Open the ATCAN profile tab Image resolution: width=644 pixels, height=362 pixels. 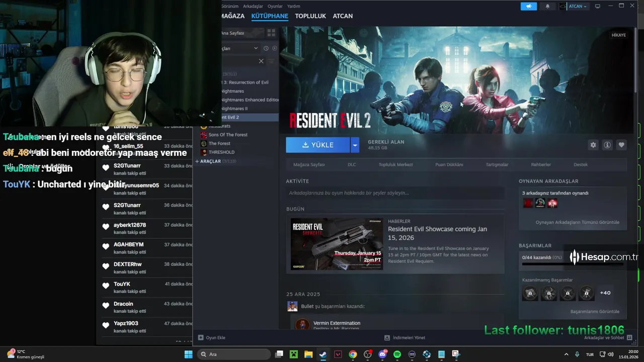343,16
